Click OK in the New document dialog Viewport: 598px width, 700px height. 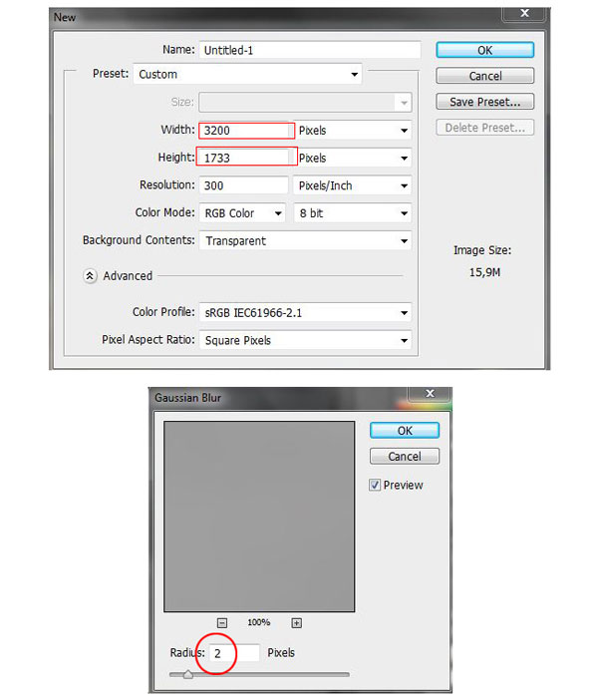tap(484, 50)
